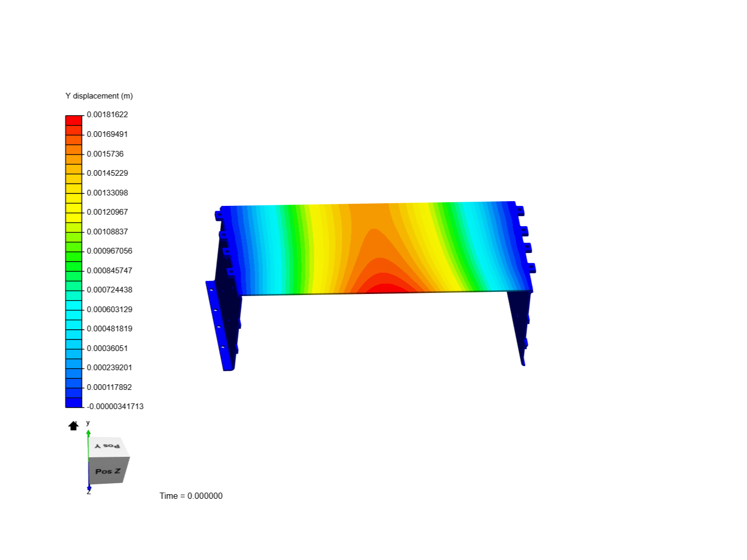The image size is (747, 560).
Task: Click the top red band of the color legend
Action: pyautogui.click(x=74, y=120)
